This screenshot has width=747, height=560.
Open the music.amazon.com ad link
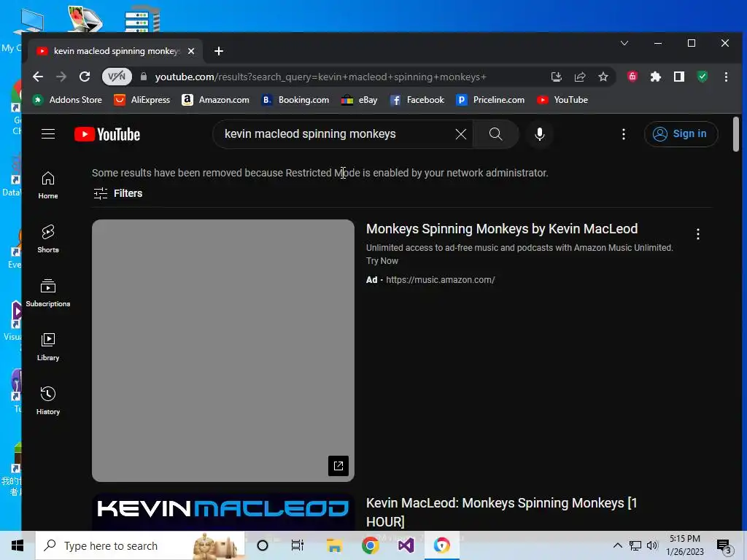[x=440, y=280]
